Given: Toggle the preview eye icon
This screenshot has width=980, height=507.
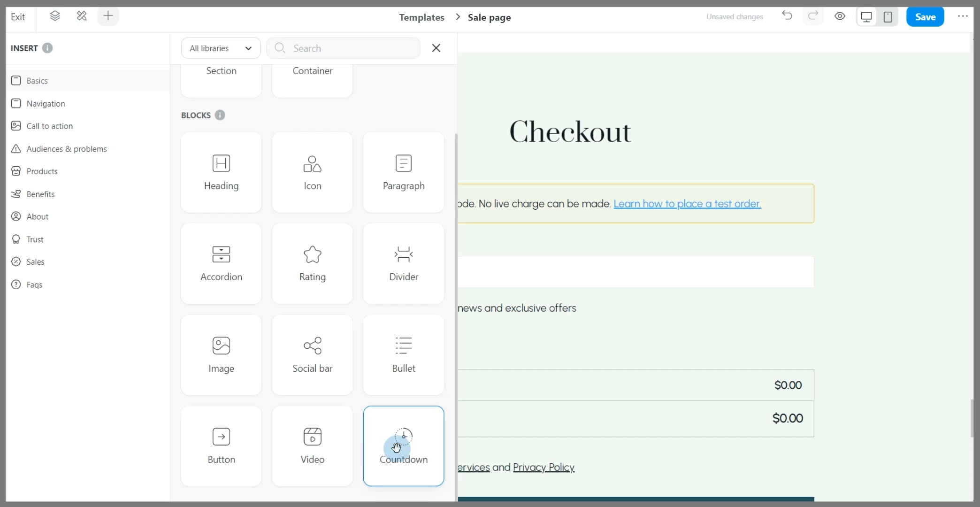Looking at the screenshot, I should pyautogui.click(x=840, y=16).
